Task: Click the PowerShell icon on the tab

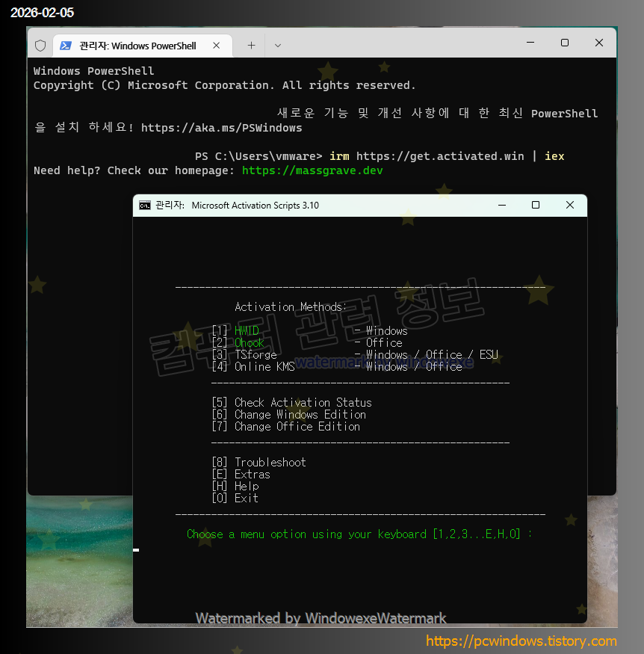Action: (x=66, y=46)
